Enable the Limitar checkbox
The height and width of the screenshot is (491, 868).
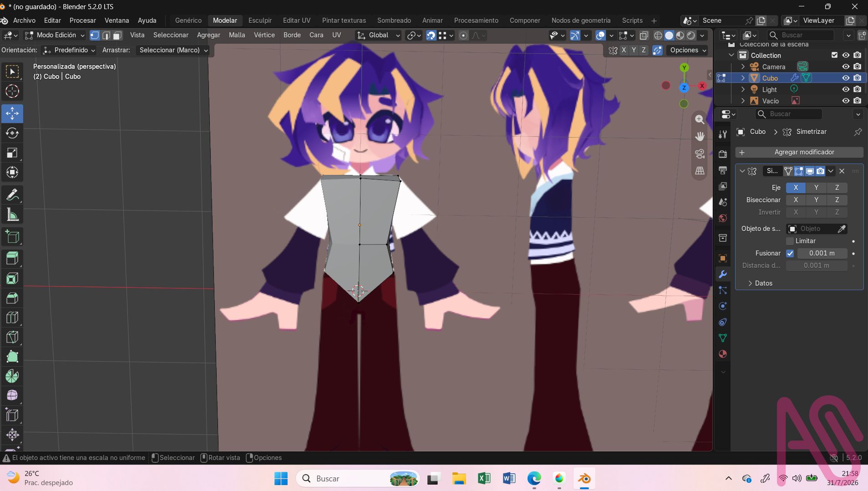pos(790,241)
